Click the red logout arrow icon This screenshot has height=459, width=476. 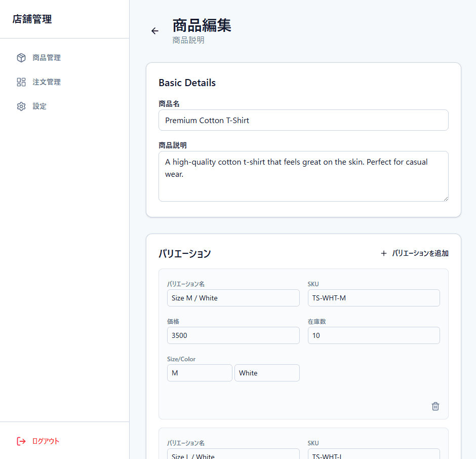coord(20,441)
